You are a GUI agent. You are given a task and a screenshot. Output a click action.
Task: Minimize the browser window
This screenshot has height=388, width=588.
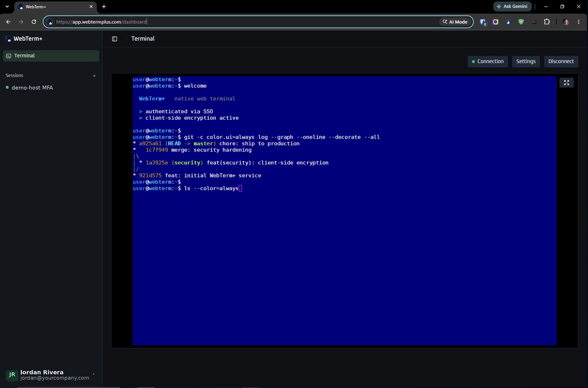coord(546,7)
